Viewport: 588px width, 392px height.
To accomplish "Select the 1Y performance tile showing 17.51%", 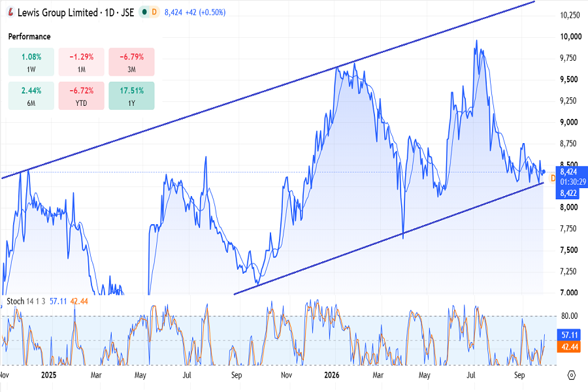I will (131, 95).
